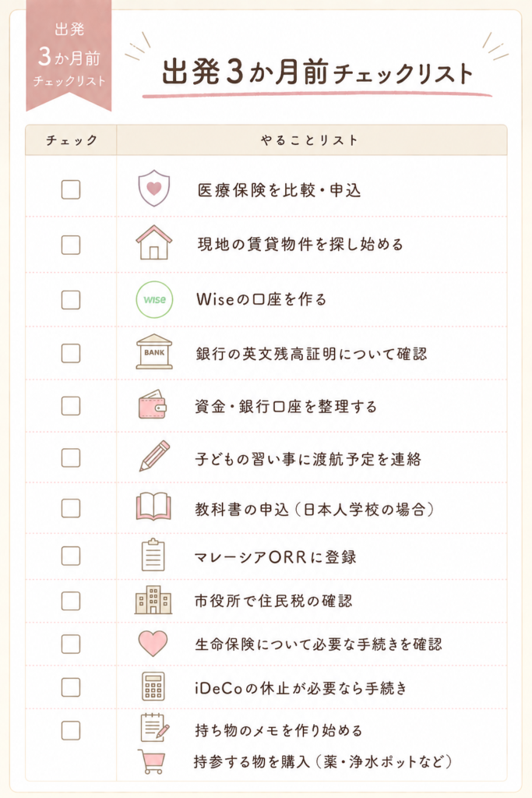Click the heart shield medical insurance icon
532x798 pixels.
point(154,189)
